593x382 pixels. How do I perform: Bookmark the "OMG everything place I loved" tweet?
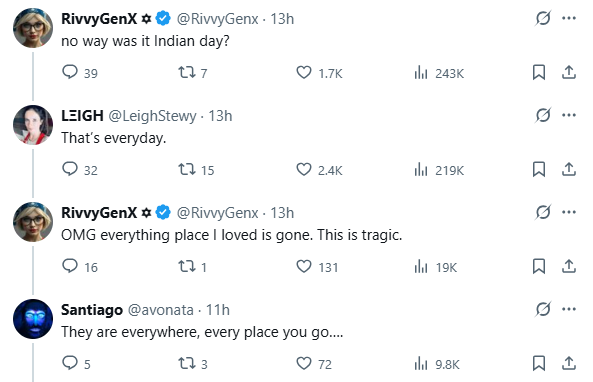click(x=539, y=266)
